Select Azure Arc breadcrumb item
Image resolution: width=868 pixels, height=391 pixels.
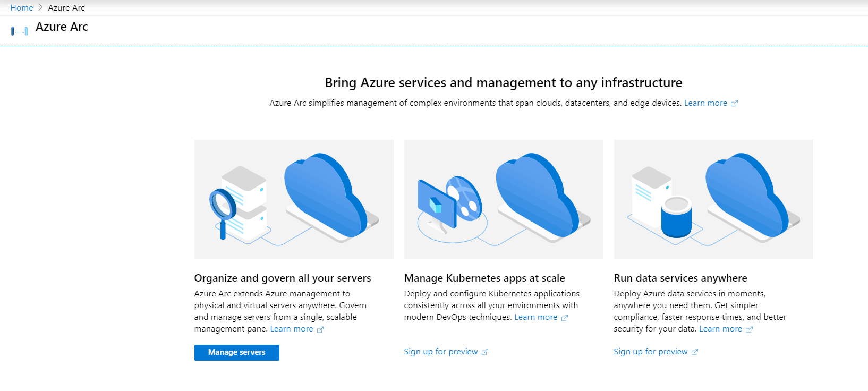click(x=66, y=7)
